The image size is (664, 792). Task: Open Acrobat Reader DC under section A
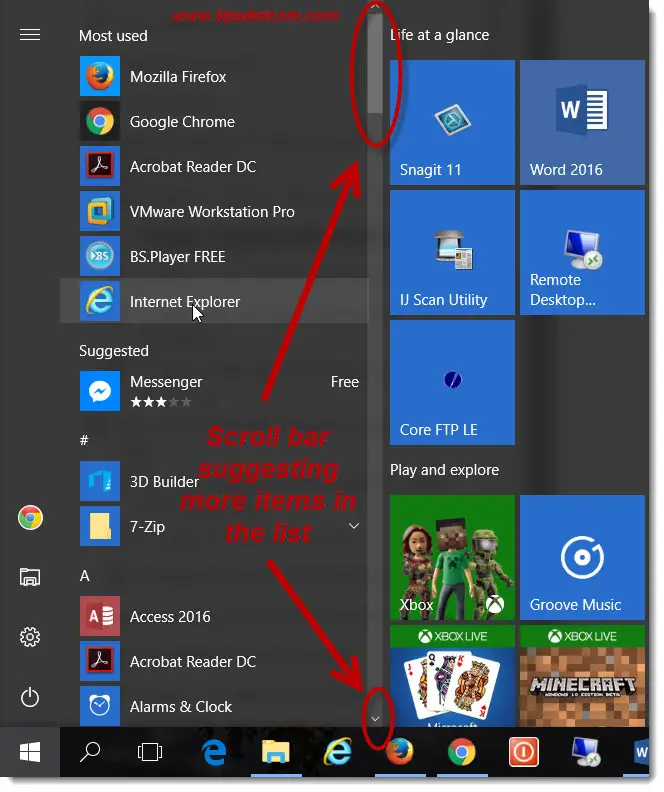point(215,662)
